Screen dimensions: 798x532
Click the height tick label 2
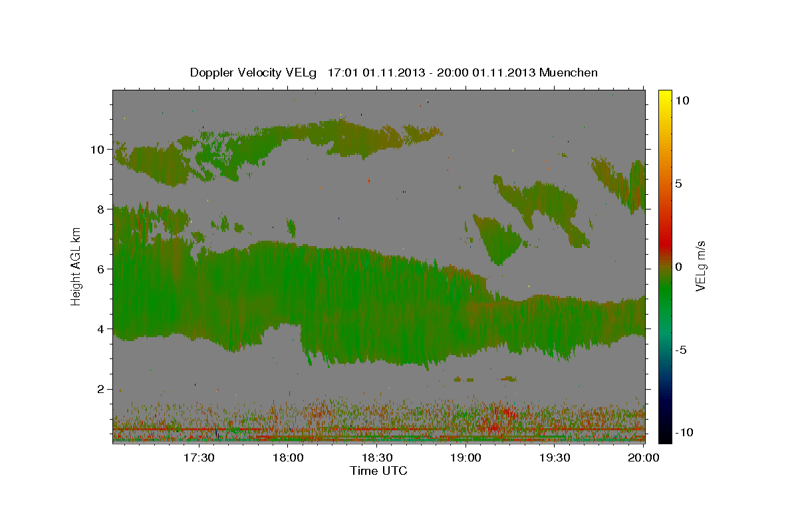[101, 389]
